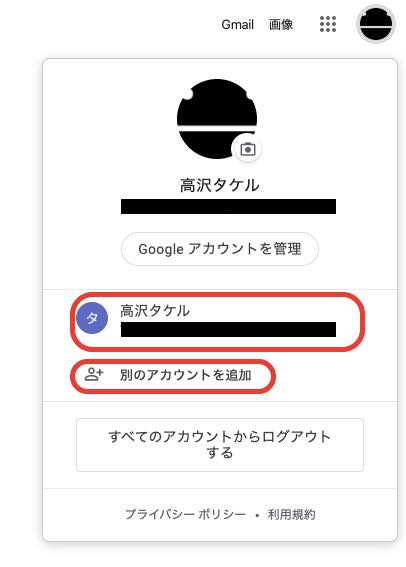This screenshot has width=406, height=567.
Task: Click the redacted email in the account list row
Action: point(228,329)
